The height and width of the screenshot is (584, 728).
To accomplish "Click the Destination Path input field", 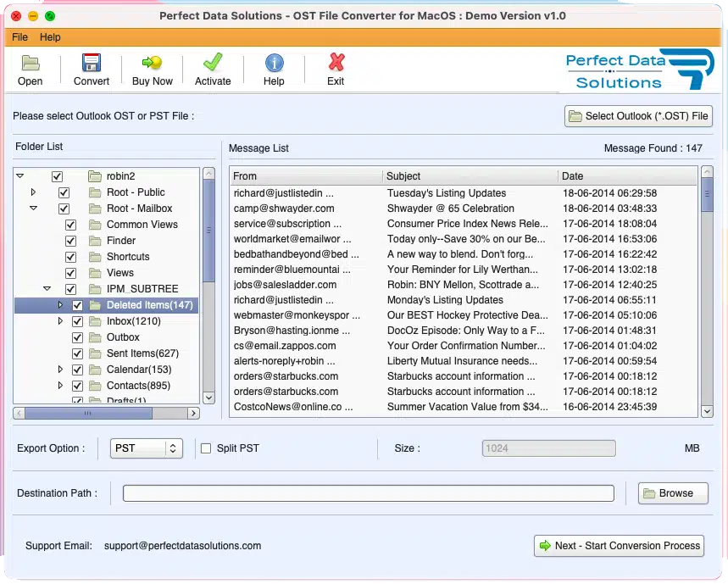I will (x=369, y=493).
